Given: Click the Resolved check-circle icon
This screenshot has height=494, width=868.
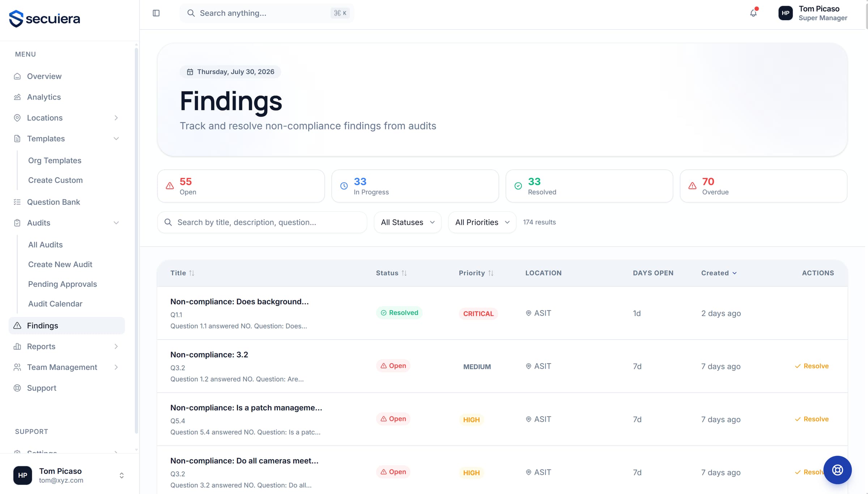Looking at the screenshot, I should coord(518,186).
